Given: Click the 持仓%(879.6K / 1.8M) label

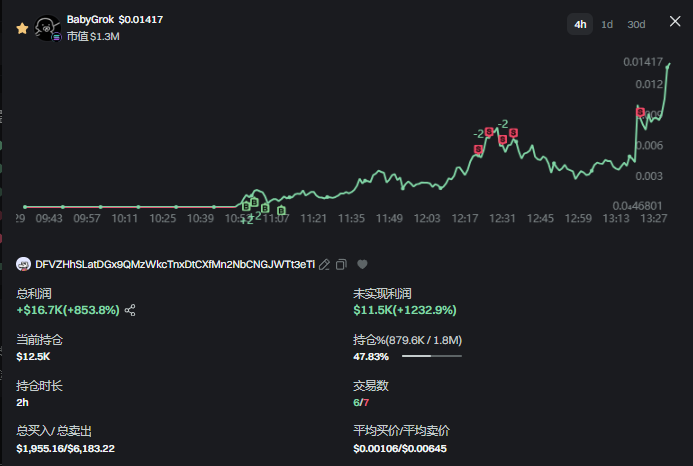Looking at the screenshot, I should 407,340.
